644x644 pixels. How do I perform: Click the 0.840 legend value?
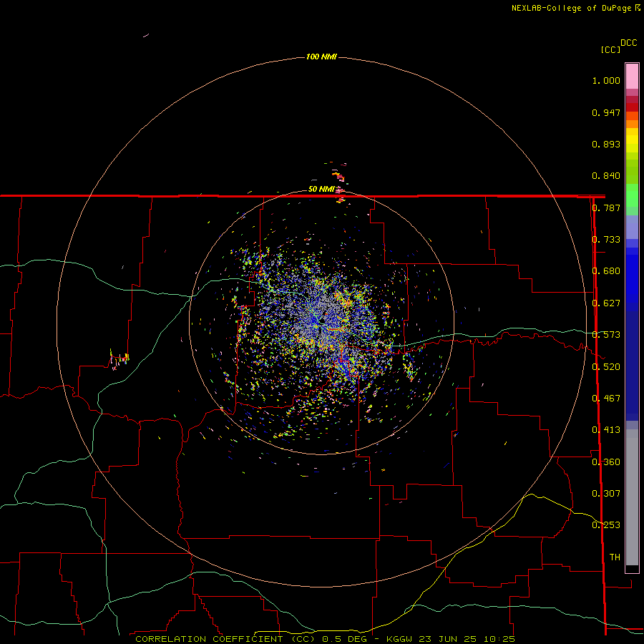tap(606, 176)
